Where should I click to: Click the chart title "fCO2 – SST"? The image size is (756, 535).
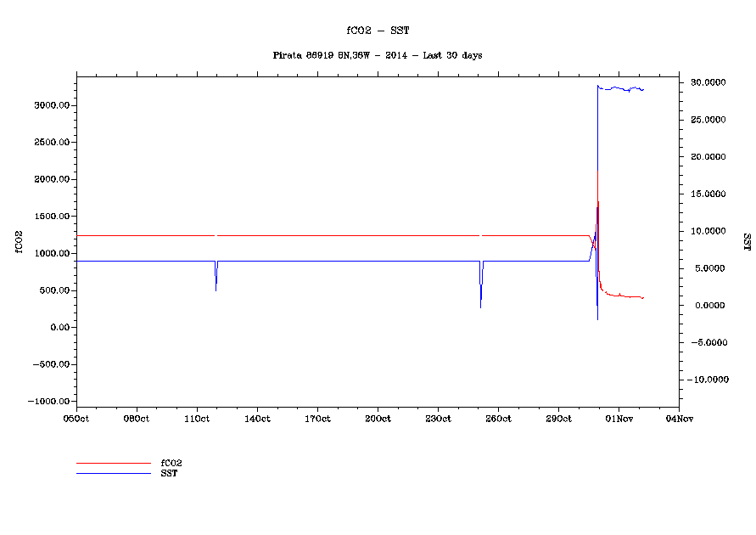pyautogui.click(x=378, y=30)
